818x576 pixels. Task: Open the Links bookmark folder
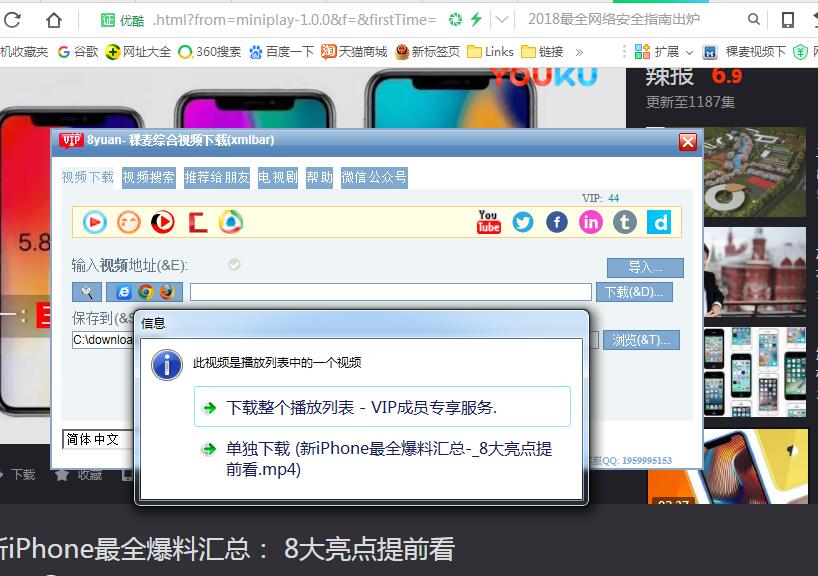click(490, 52)
